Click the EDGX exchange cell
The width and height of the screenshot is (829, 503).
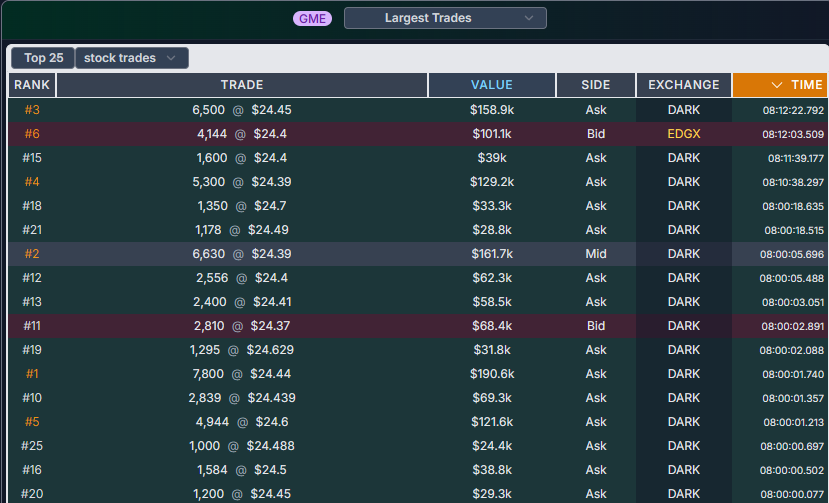click(684, 134)
